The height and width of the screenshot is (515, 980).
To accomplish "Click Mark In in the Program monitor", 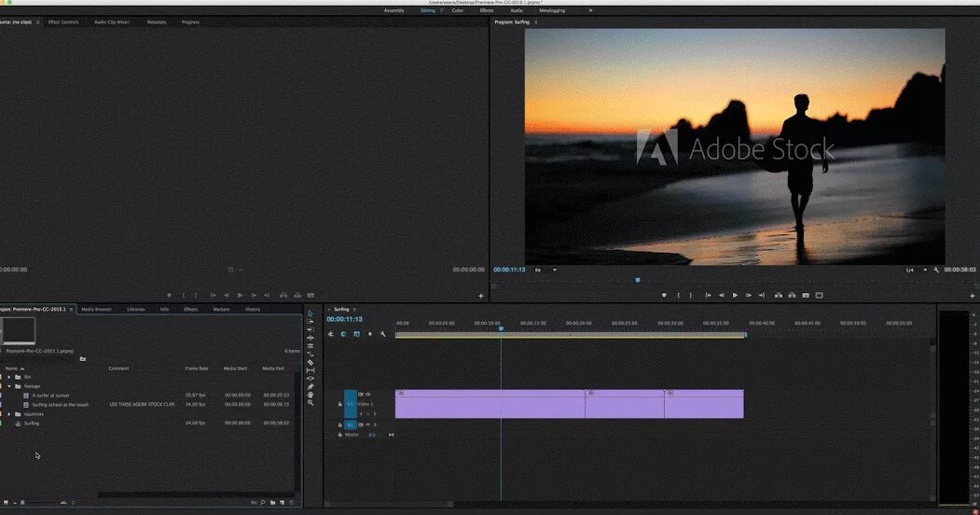I will pyautogui.click(x=678, y=295).
